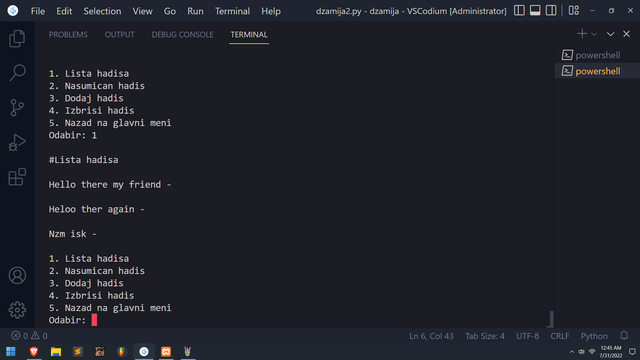Open Windows notification center icon

(632, 352)
